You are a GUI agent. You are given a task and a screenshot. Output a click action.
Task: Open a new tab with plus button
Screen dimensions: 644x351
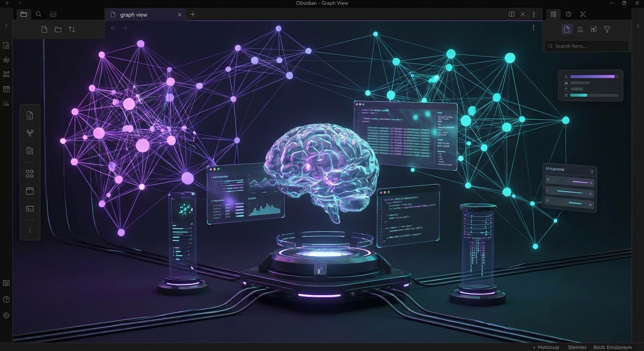point(193,14)
